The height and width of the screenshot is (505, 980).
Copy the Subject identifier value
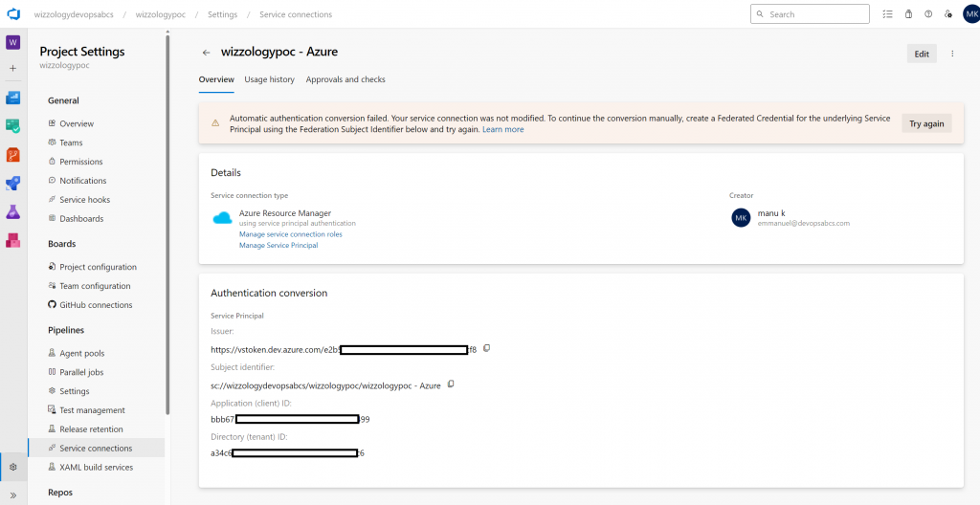point(451,384)
